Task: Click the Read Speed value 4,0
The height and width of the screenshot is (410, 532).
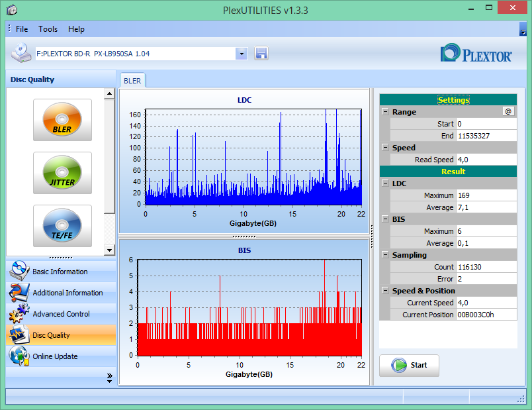Action: click(x=486, y=160)
